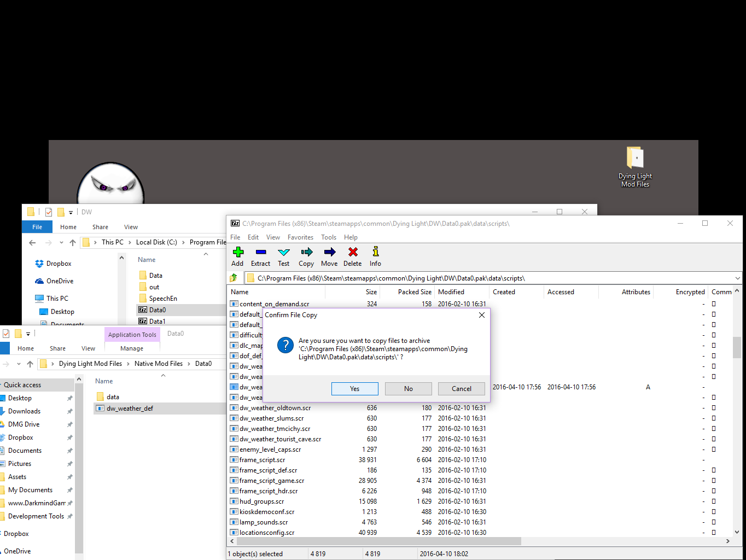Click the folder icon of the out folder
Screen dimensions: 746x560
point(143,287)
